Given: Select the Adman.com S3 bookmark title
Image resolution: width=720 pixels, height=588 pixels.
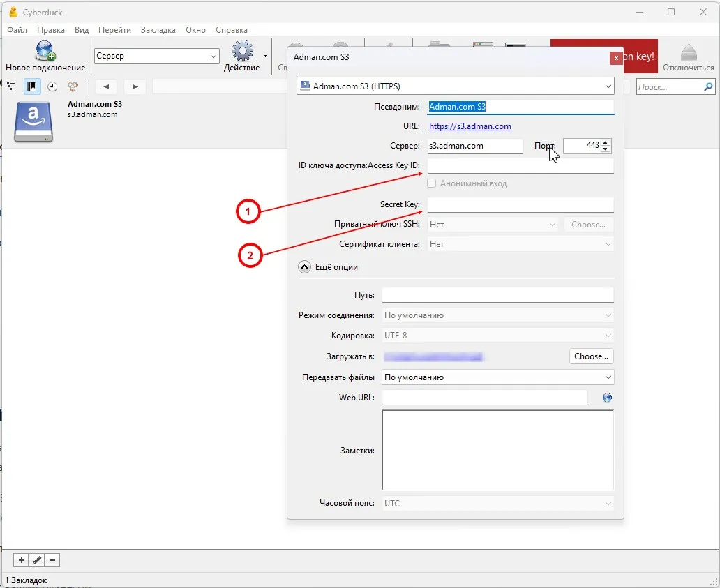Looking at the screenshot, I should pyautogui.click(x=95, y=104).
